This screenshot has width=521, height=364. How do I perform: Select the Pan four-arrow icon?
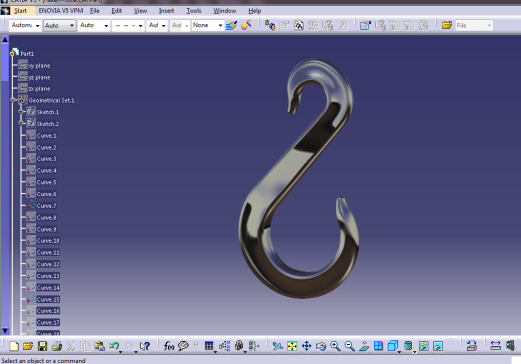click(306, 346)
